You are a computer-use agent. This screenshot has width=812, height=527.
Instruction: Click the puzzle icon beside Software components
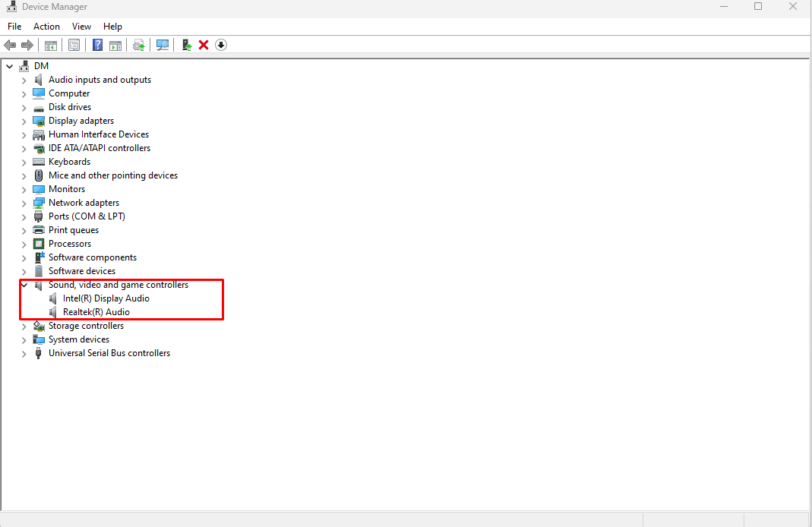[39, 257]
